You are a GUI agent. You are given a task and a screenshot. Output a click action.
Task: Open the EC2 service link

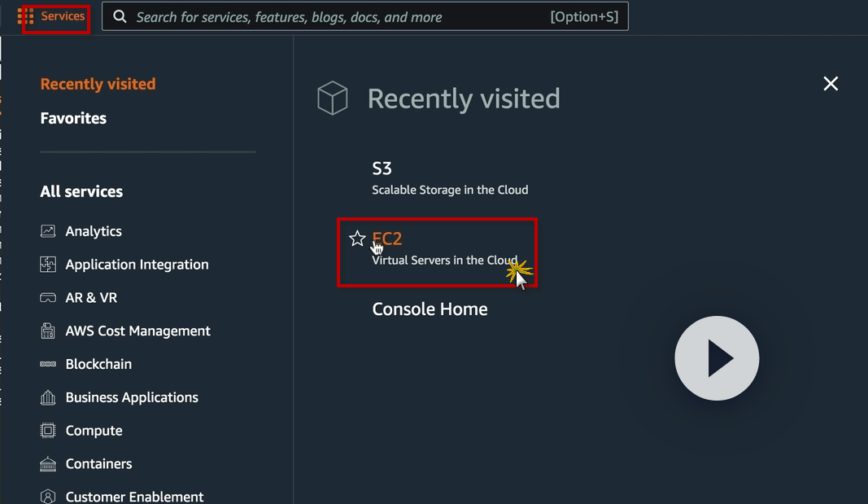click(389, 239)
